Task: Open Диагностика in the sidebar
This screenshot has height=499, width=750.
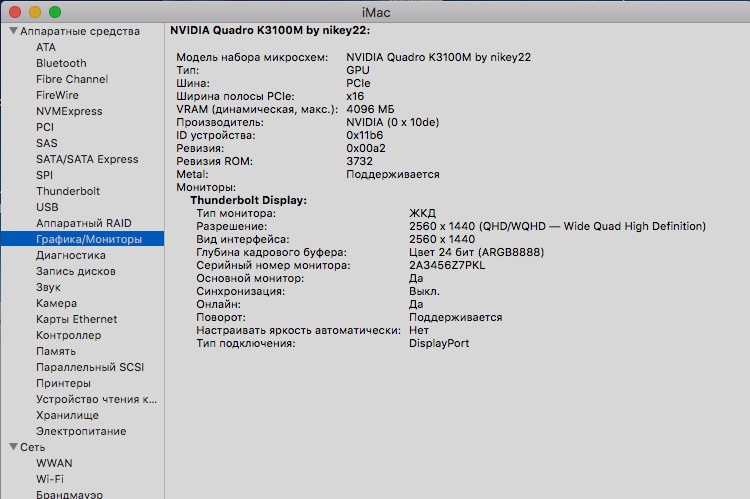Action: pyautogui.click(x=71, y=255)
